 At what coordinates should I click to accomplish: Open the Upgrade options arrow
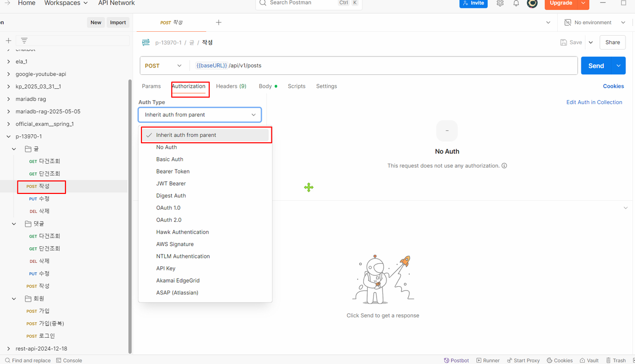tap(584, 3)
